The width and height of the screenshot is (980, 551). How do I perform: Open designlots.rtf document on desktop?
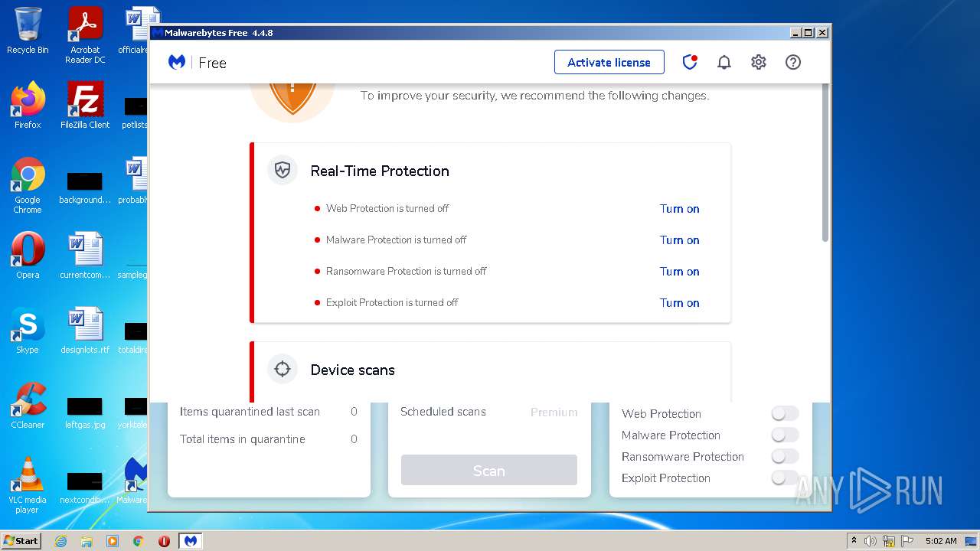[x=85, y=331]
